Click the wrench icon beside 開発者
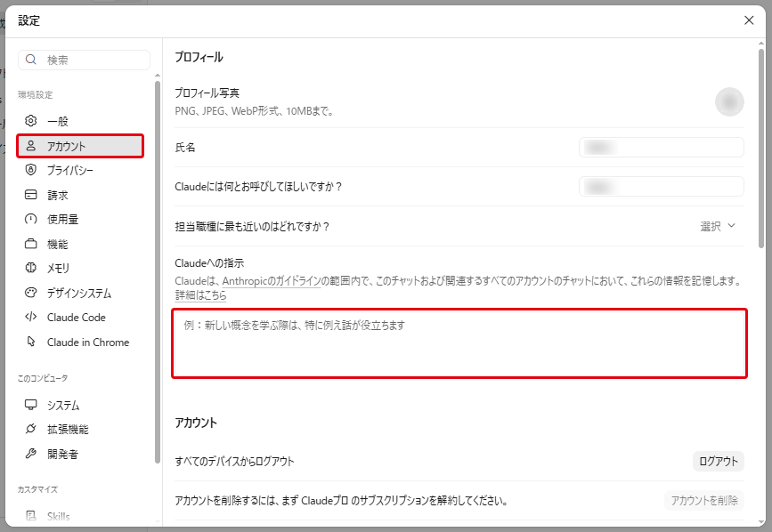Viewport: 772px width, 532px height. (31, 454)
